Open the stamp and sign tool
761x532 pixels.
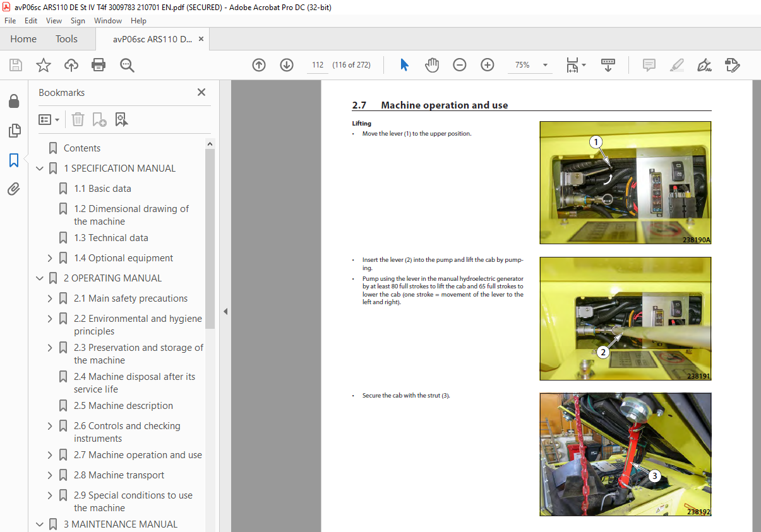[x=733, y=65]
